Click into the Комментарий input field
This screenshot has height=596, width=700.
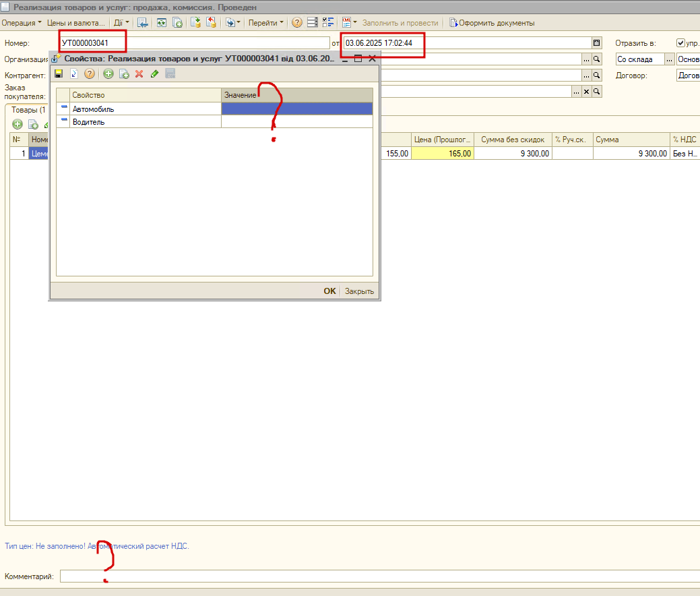(x=380, y=576)
